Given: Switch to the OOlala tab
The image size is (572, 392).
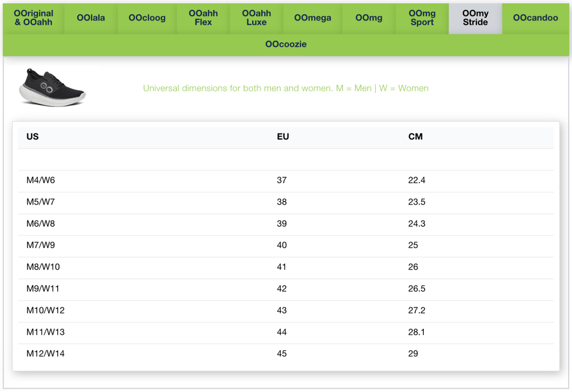Looking at the screenshot, I should (x=91, y=18).
